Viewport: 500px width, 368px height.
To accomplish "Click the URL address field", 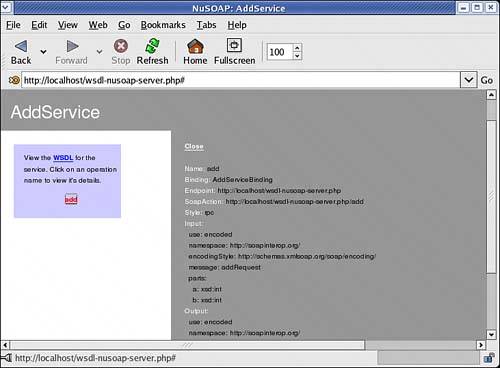I will (x=241, y=80).
